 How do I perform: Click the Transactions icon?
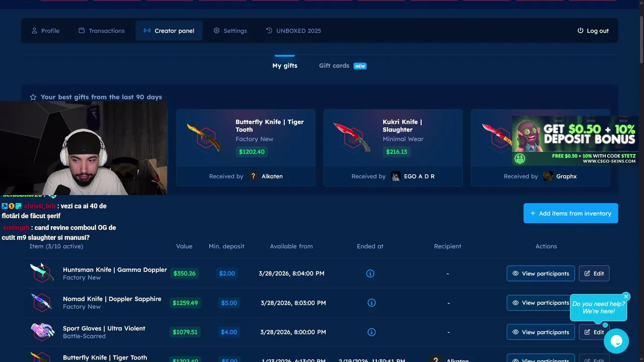[x=82, y=31]
